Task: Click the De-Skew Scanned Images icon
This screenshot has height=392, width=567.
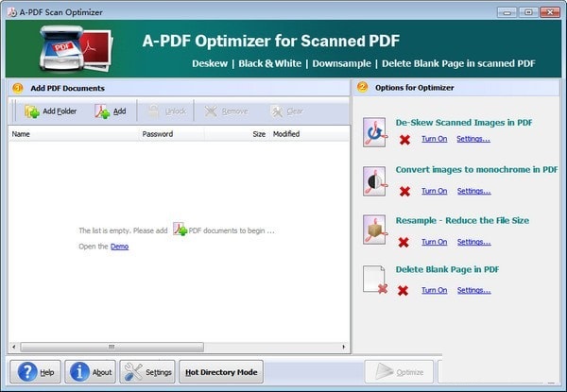Action: [375, 132]
